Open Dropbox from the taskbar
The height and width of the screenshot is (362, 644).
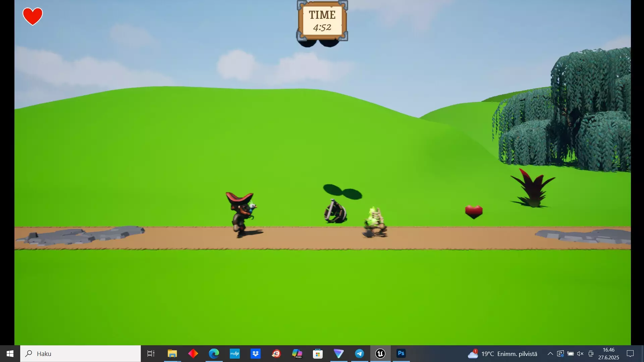[255, 354]
